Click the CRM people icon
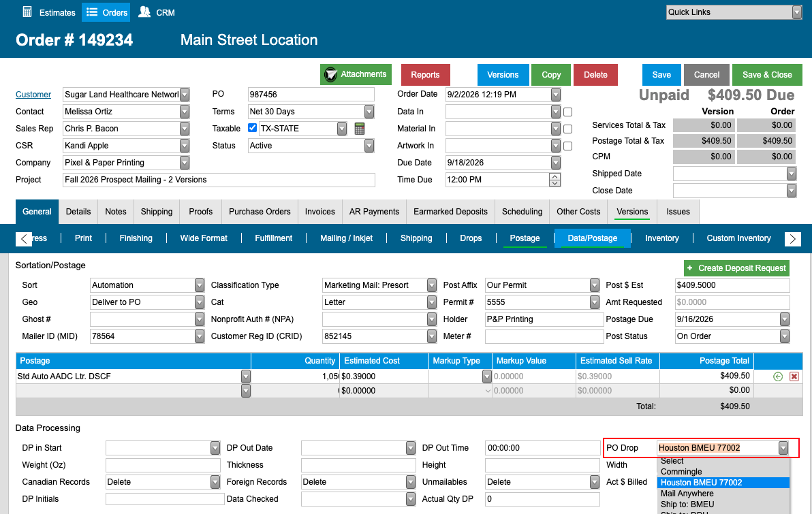812x514 pixels. (144, 12)
